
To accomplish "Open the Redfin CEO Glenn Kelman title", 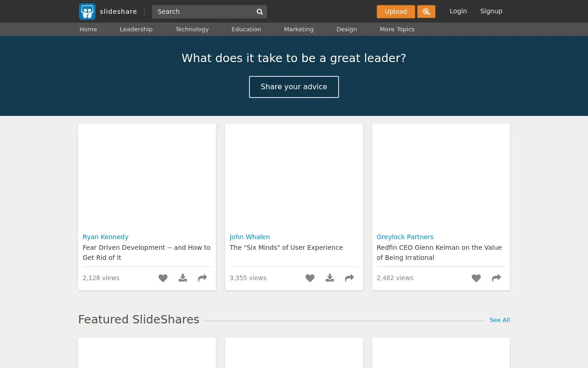I will tap(439, 253).
